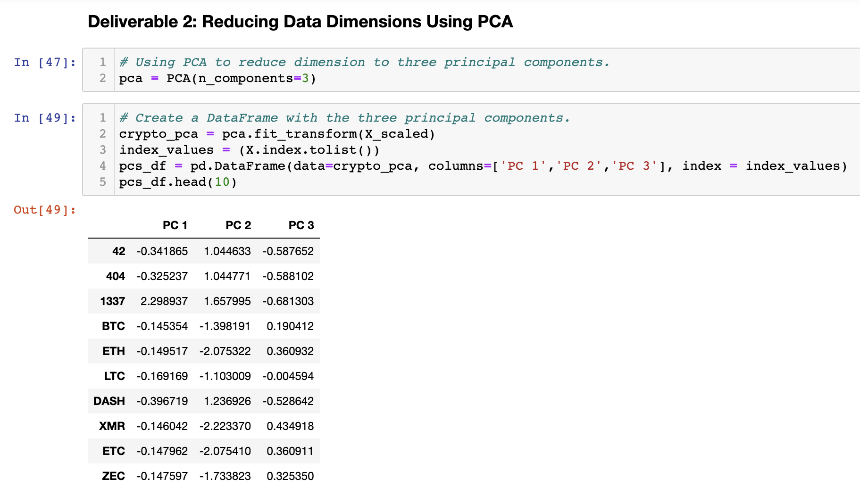Click the pca = PCA(n_components=3) line
This screenshot has width=860, height=504.
[x=217, y=78]
